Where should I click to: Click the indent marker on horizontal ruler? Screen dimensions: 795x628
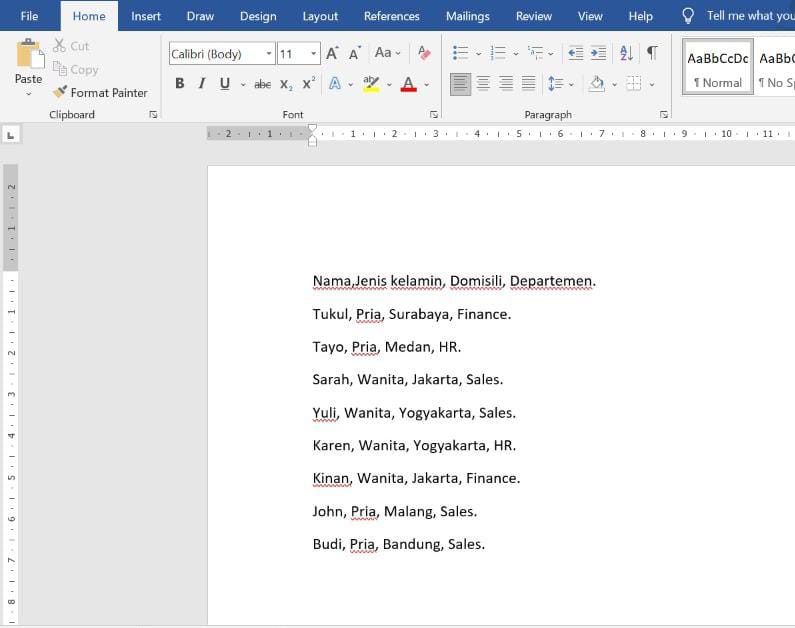[x=312, y=135]
